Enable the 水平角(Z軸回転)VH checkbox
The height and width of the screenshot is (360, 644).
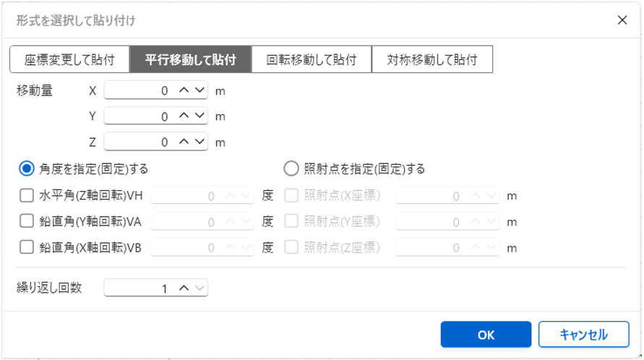coord(27,195)
